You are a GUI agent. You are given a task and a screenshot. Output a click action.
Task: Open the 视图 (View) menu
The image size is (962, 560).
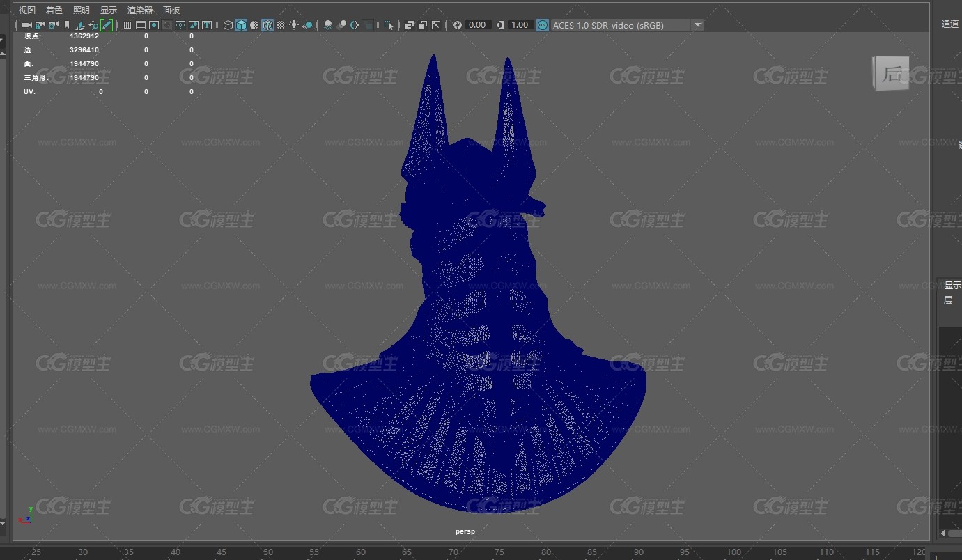[26, 10]
